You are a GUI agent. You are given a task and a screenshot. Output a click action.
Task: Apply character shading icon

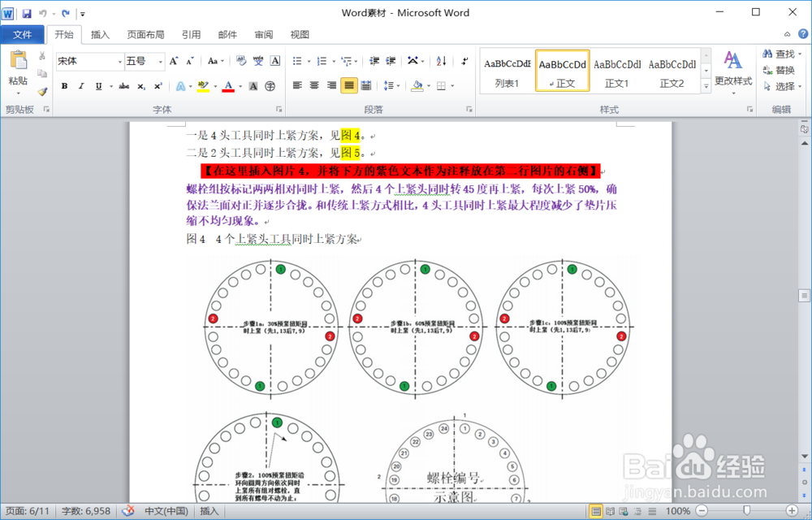coord(253,86)
